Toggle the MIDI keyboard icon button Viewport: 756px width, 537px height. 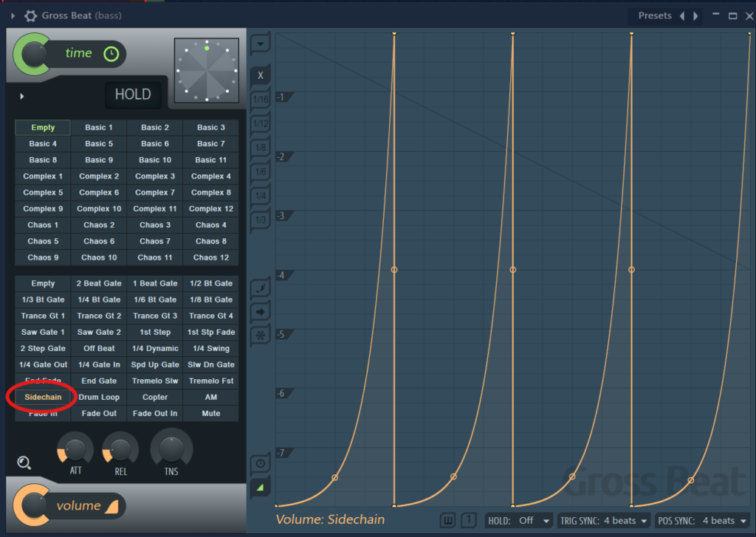point(448,520)
